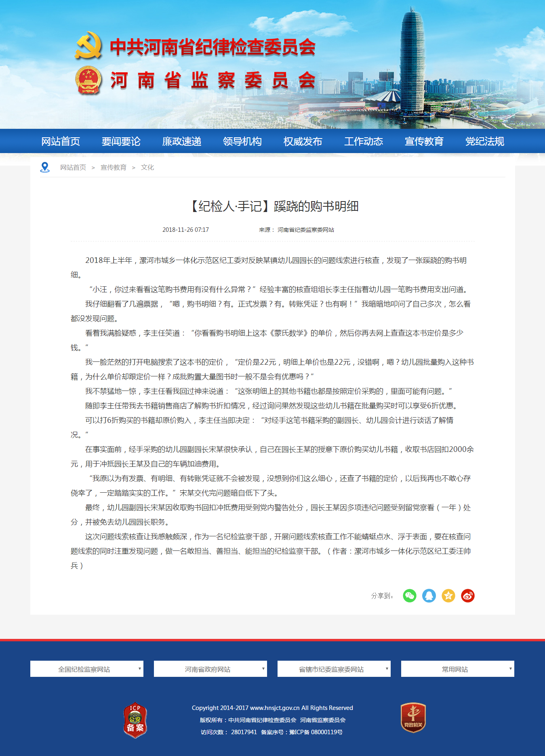Click the 文化 breadcrumb link
Screen dimensions: 545x756
(147, 167)
